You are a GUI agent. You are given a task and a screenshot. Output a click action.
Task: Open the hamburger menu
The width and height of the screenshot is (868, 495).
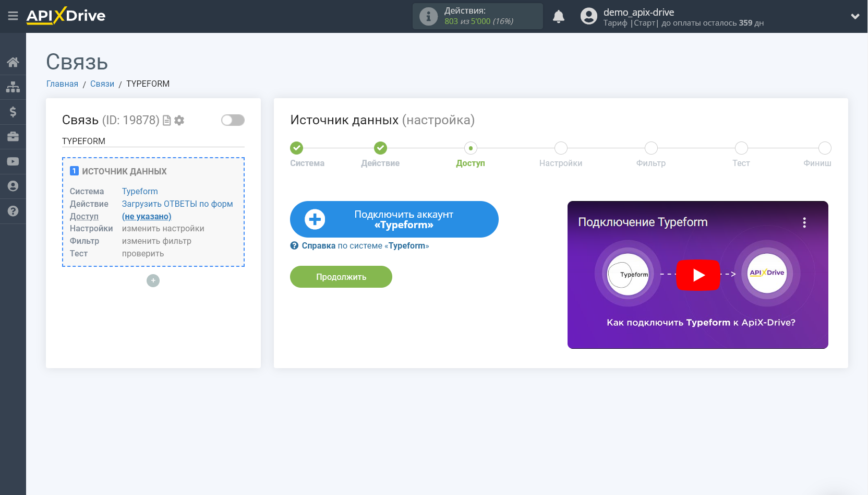[13, 16]
